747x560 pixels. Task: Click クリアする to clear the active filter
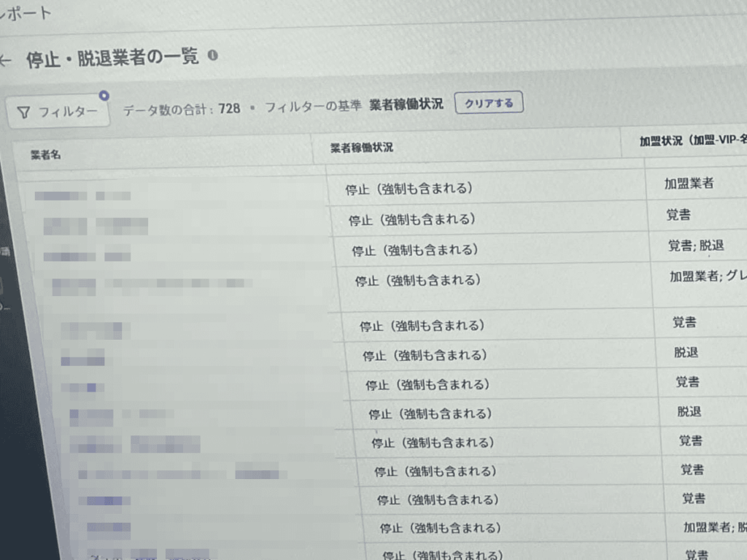pos(489,102)
